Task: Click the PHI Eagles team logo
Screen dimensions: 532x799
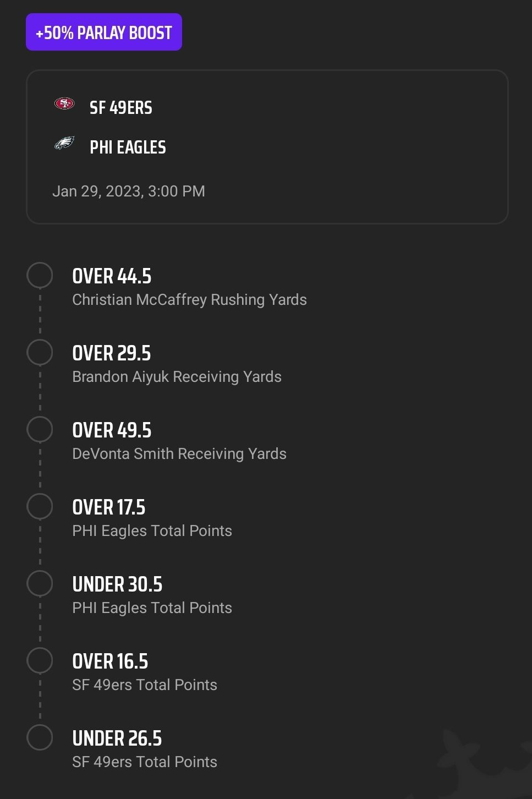Action: click(64, 144)
